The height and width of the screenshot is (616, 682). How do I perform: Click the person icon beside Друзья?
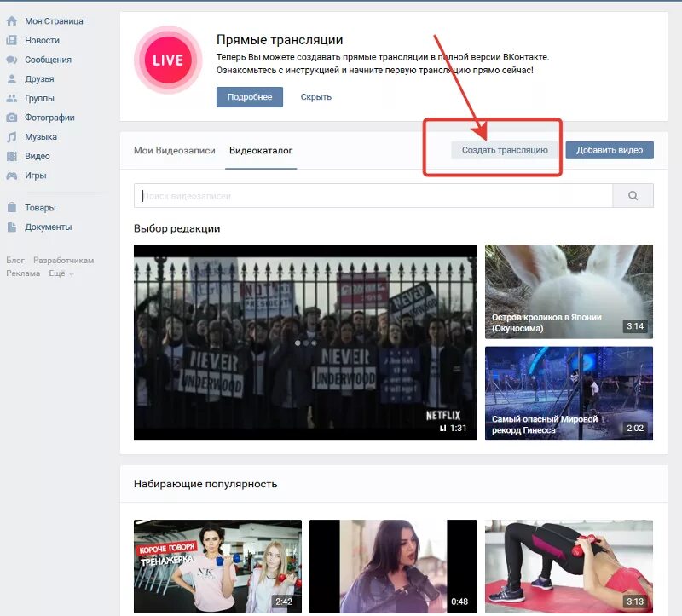12,78
